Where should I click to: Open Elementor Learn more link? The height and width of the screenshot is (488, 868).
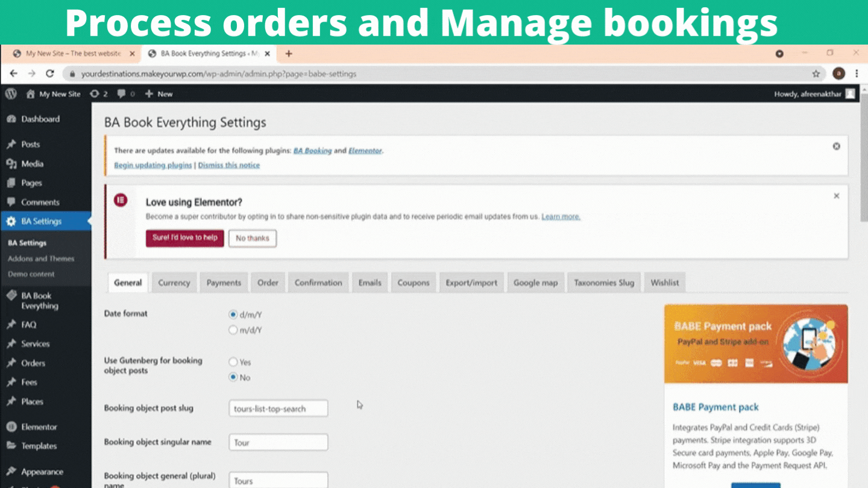click(561, 216)
